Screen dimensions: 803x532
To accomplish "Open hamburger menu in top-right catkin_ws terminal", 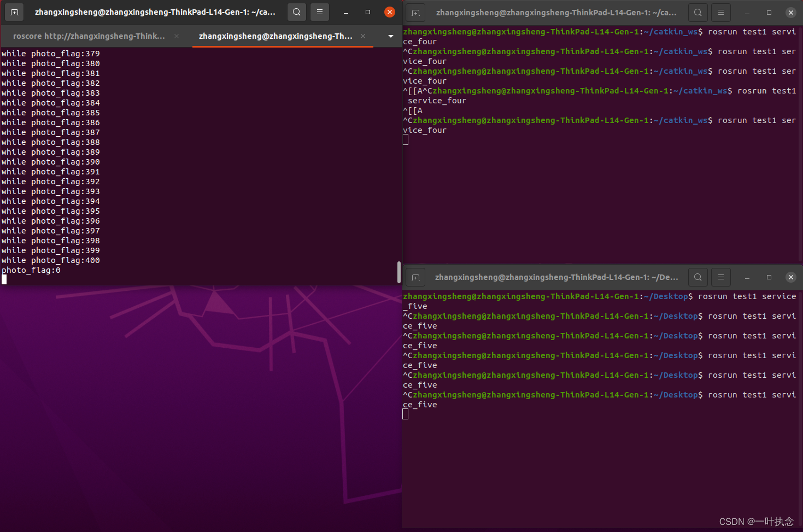I will [721, 13].
